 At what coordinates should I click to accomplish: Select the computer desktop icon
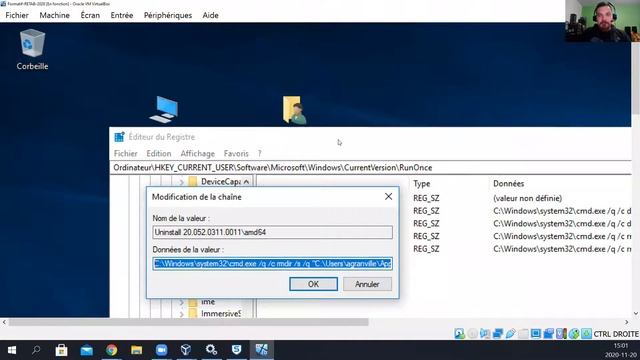(x=164, y=109)
